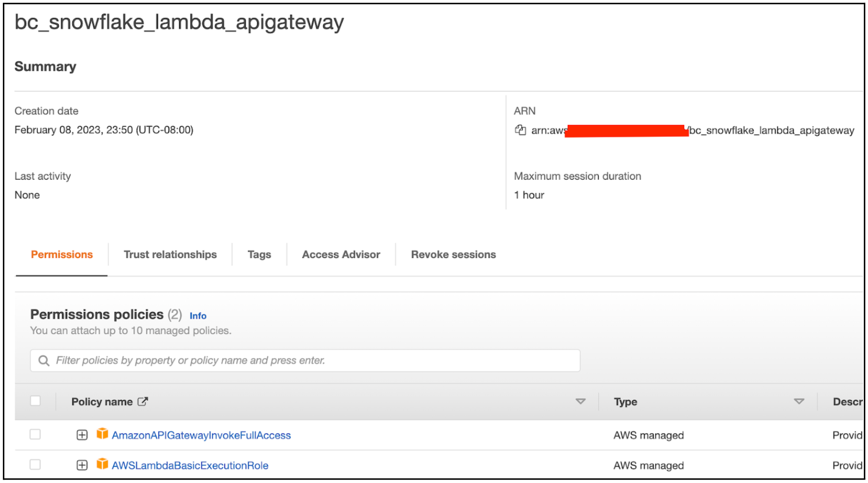Screen dimensions: 868x483
Task: Copy the role ARN with the copy icon
Action: click(x=520, y=130)
